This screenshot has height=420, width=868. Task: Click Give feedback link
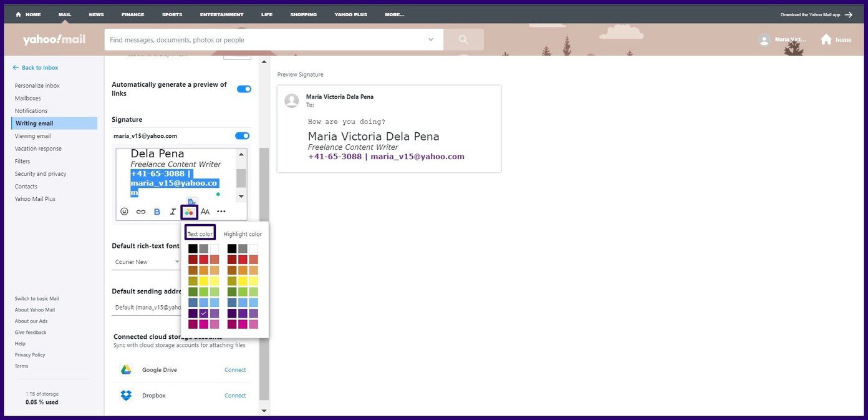(x=31, y=332)
